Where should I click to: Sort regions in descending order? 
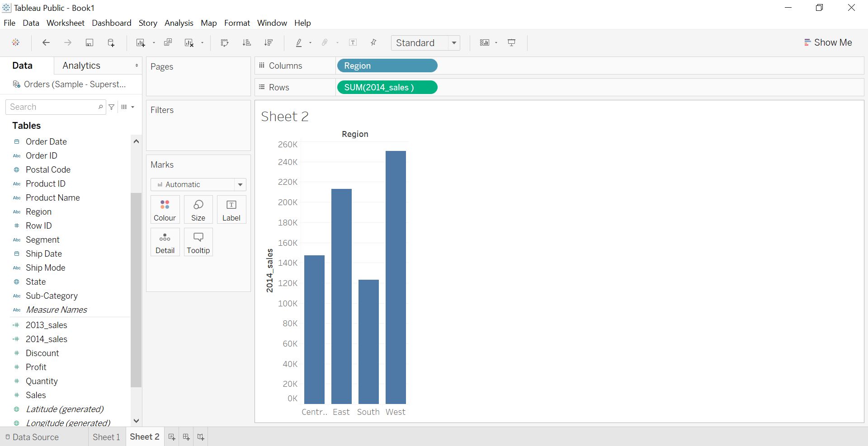[269, 42]
